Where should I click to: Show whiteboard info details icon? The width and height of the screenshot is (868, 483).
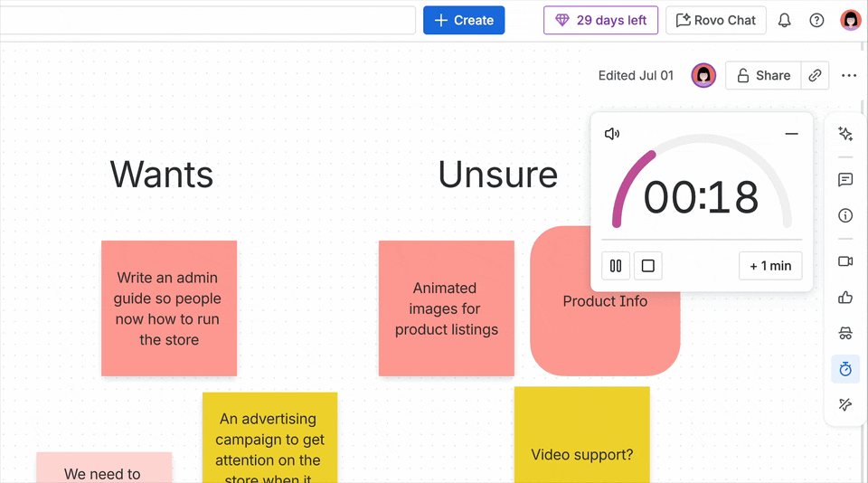845,215
